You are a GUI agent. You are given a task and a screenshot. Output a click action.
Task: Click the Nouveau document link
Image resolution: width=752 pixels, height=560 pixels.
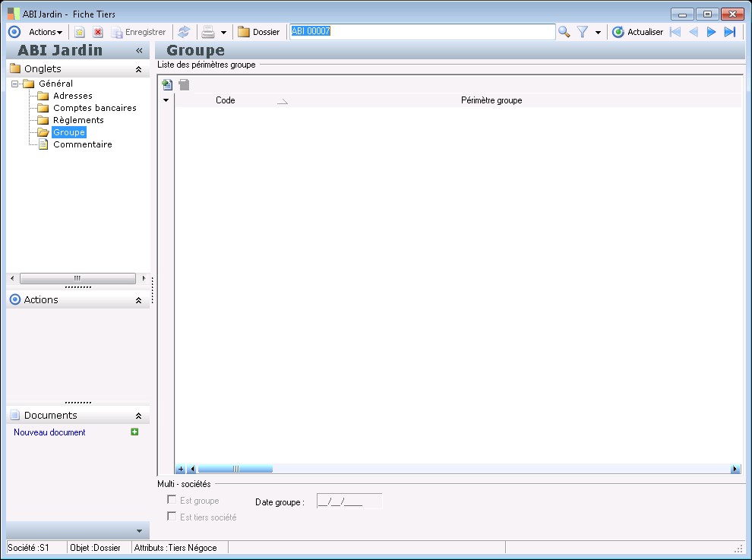(x=49, y=432)
